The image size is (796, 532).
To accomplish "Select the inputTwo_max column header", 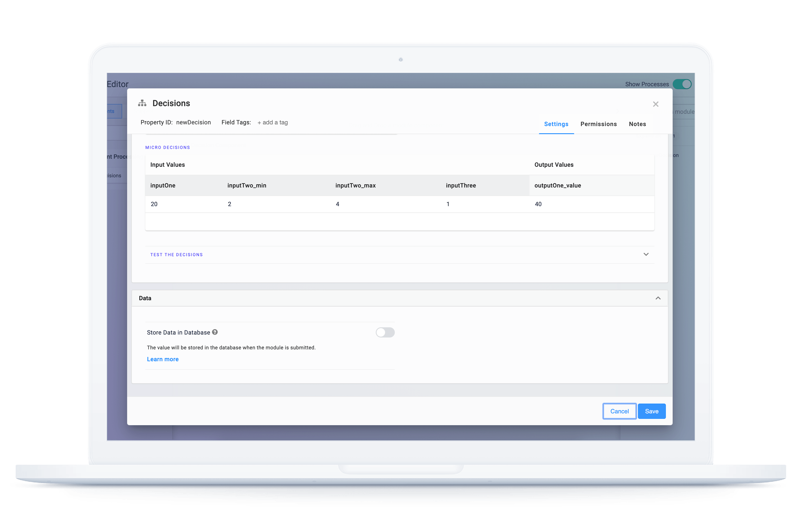I will (355, 186).
